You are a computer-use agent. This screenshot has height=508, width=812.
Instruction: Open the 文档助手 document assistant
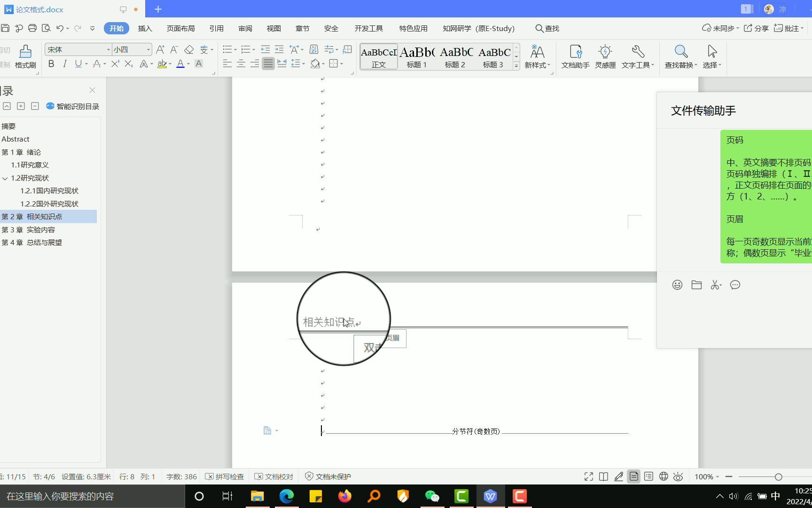pyautogui.click(x=575, y=56)
